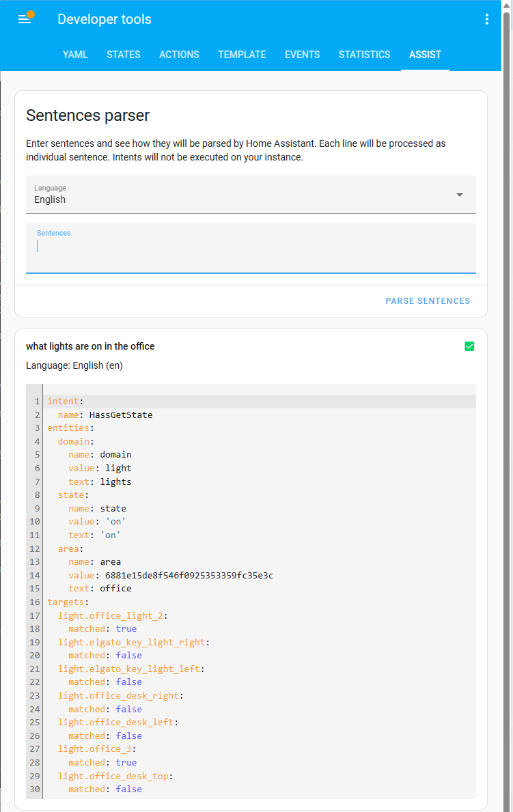Click the HassGetState intent name in the output
The height and width of the screenshot is (812, 513).
click(121, 415)
